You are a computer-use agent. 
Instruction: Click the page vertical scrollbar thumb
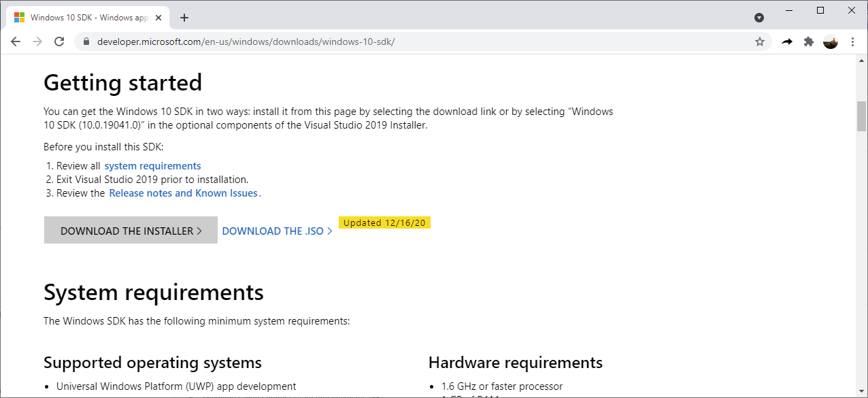click(861, 116)
